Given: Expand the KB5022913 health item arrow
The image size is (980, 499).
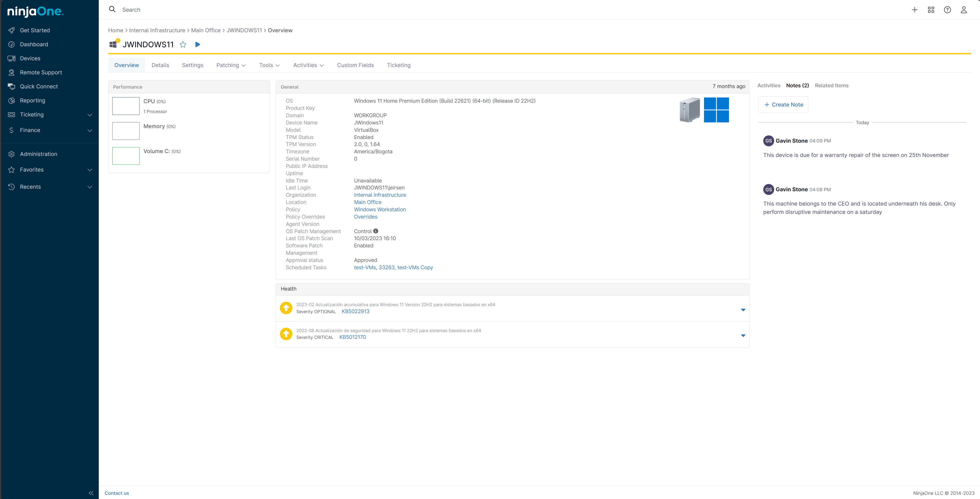Looking at the screenshot, I should click(x=743, y=310).
